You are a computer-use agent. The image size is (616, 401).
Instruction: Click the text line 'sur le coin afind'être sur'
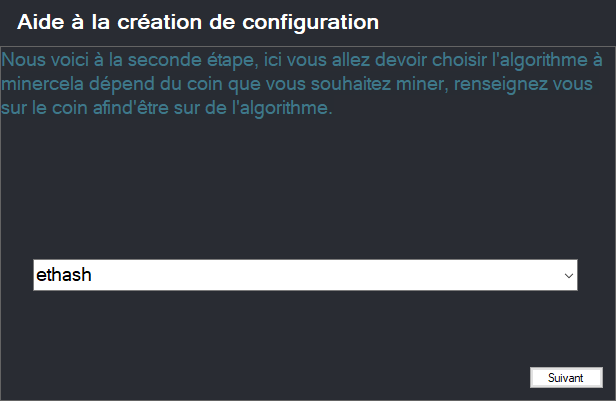click(167, 108)
